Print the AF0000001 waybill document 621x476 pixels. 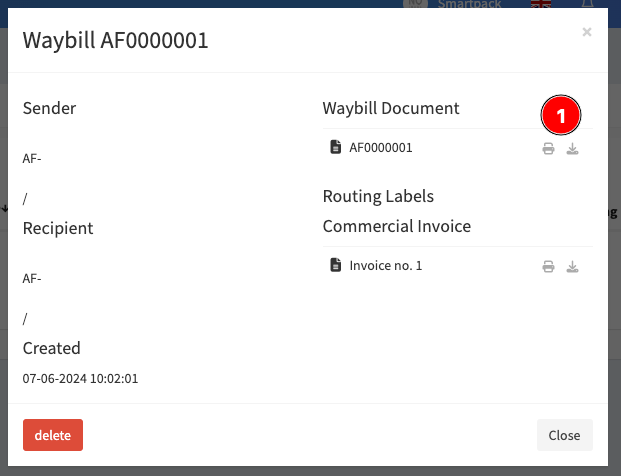pyautogui.click(x=548, y=149)
